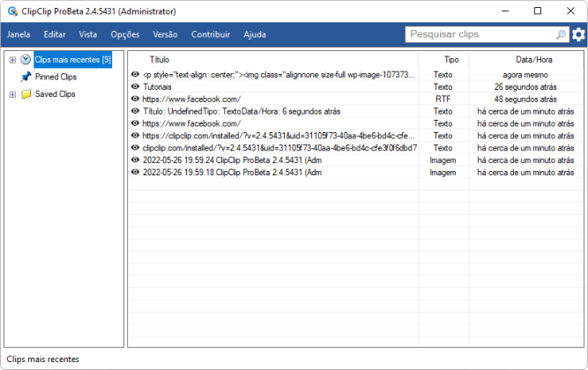588x370 pixels.
Task: Minimize the ClipClip window
Action: (x=505, y=11)
